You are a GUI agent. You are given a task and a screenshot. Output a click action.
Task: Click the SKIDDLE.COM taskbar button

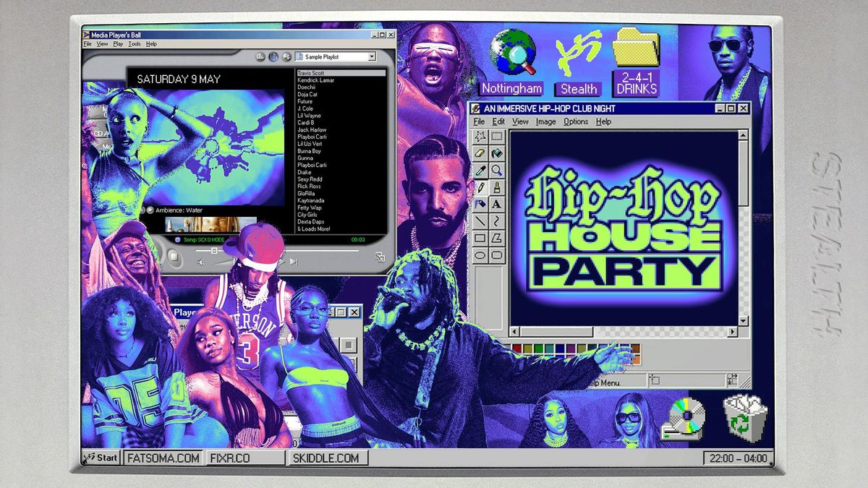point(325,458)
